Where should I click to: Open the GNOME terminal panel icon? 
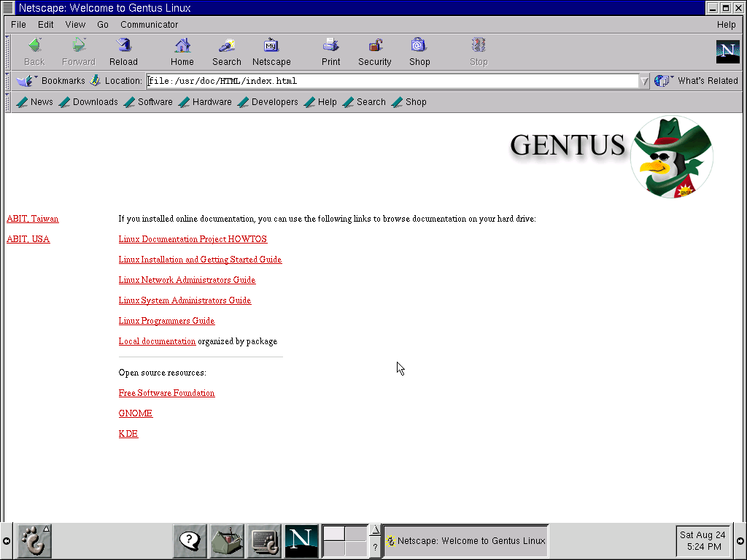(x=264, y=541)
